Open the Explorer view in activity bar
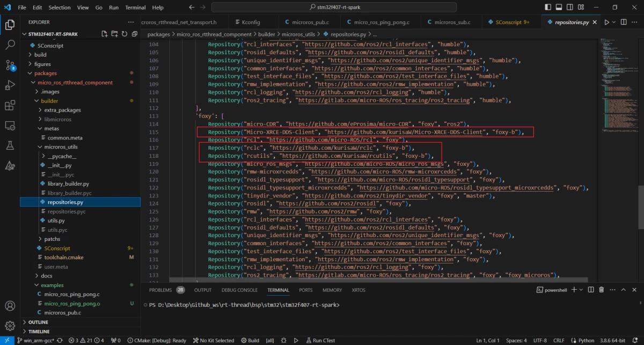The width and height of the screenshot is (644, 345). click(x=10, y=25)
